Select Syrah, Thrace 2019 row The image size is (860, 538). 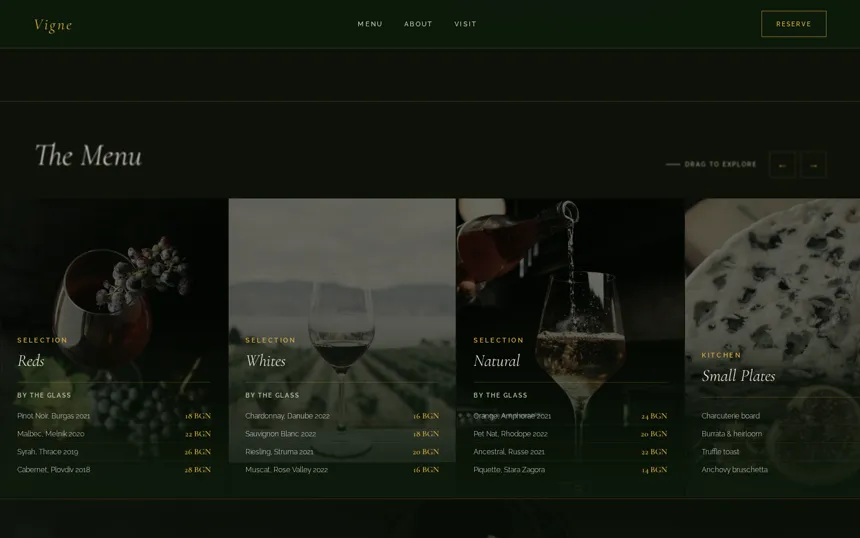(114, 452)
